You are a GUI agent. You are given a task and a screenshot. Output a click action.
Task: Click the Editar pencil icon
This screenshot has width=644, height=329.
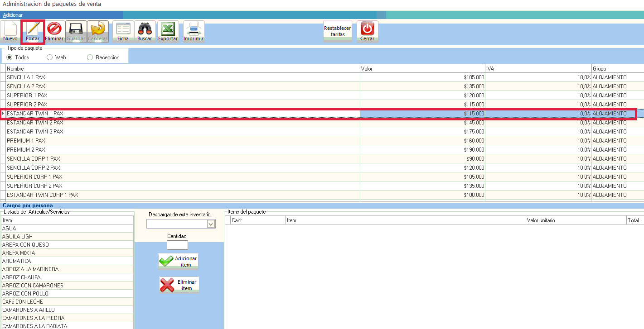point(33,29)
